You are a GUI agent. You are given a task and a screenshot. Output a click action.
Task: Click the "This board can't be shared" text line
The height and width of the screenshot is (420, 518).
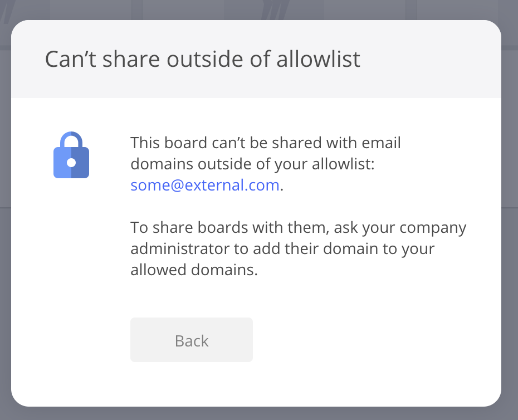[x=265, y=143]
